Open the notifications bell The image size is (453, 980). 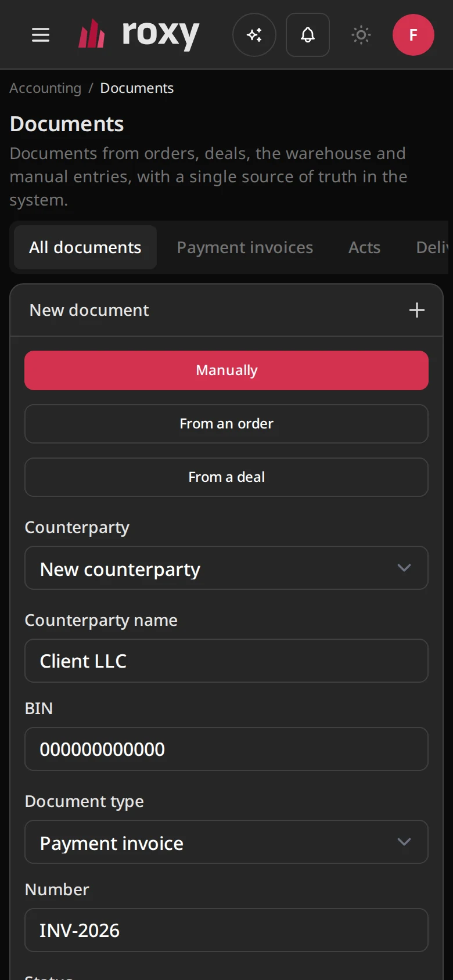[x=308, y=35]
